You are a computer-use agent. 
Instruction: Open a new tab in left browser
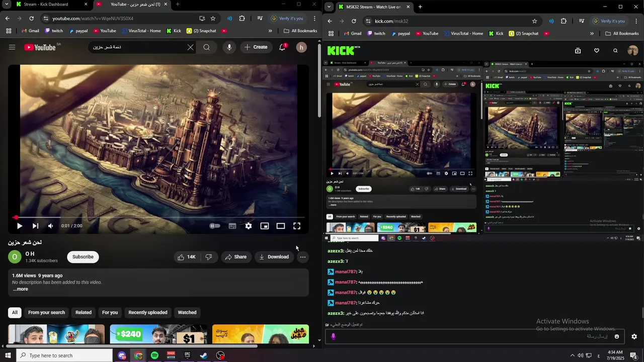tap(178, 5)
